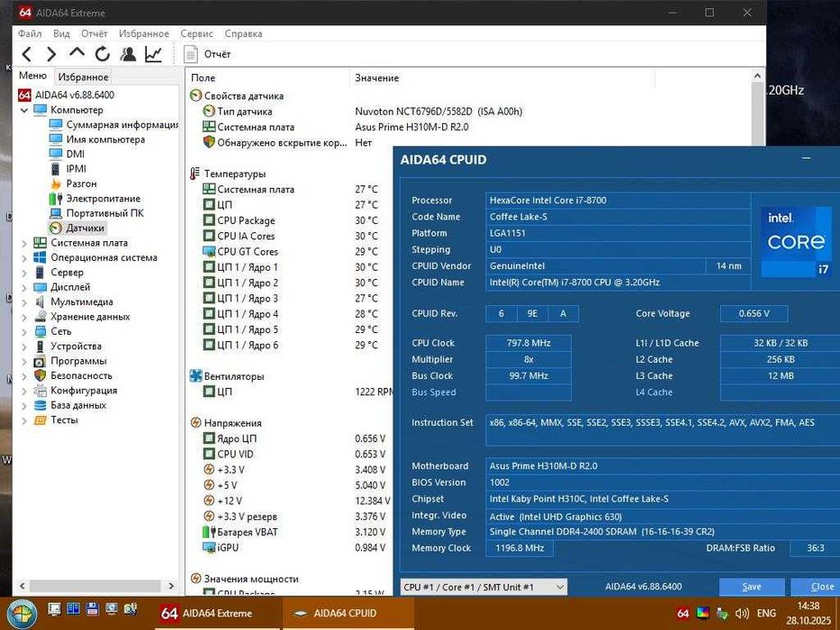Click the report pane scroll-up arrow
This screenshot has height=630, width=840.
pos(757,76)
